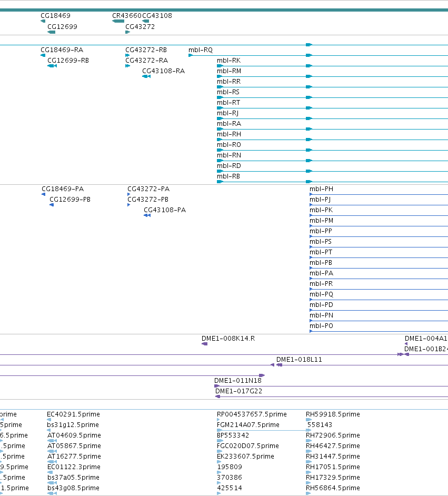Select the mbl-PJ polypeptide
This screenshot has width=448, height=496.
(x=320, y=199)
